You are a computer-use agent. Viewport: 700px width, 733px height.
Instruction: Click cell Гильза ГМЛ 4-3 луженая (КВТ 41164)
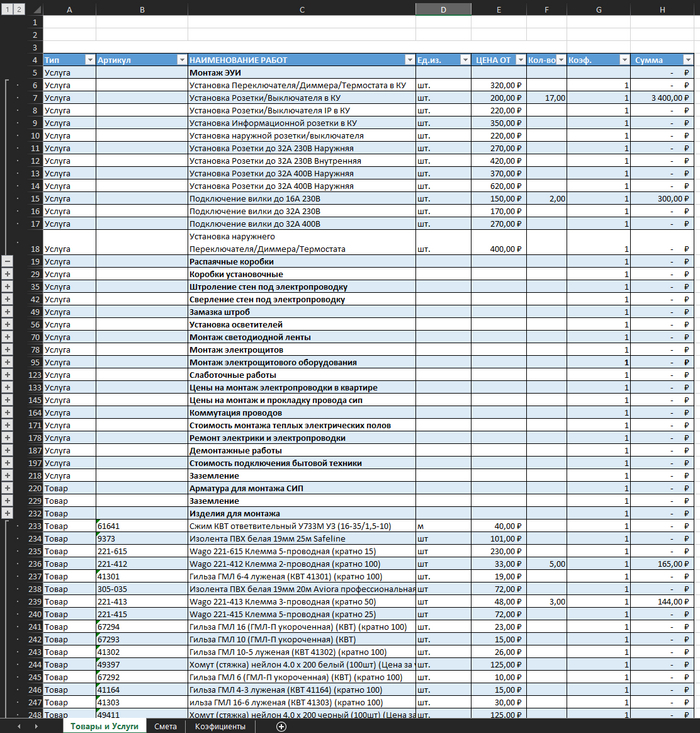pos(302,690)
